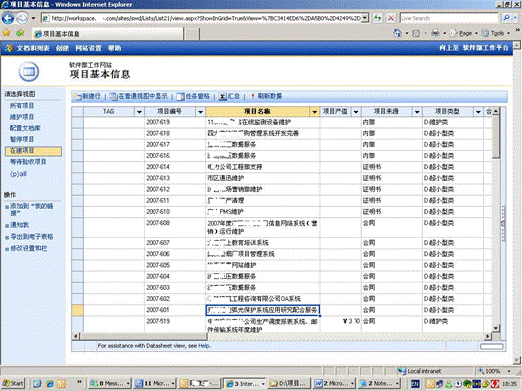Viewport: 522px width, 391px height.
Task: Click 帮助 in the top navigation bar
Action: [115, 48]
